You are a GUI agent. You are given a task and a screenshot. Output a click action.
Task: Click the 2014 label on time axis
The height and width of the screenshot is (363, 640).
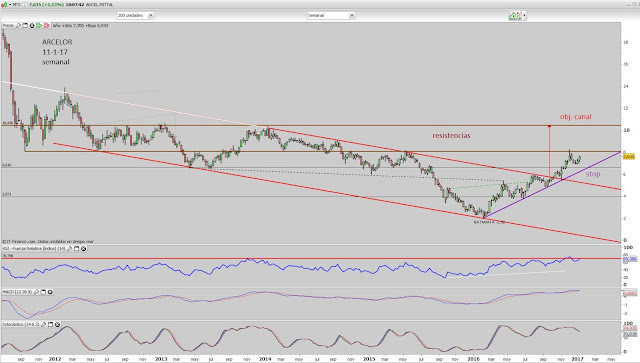tap(265, 359)
